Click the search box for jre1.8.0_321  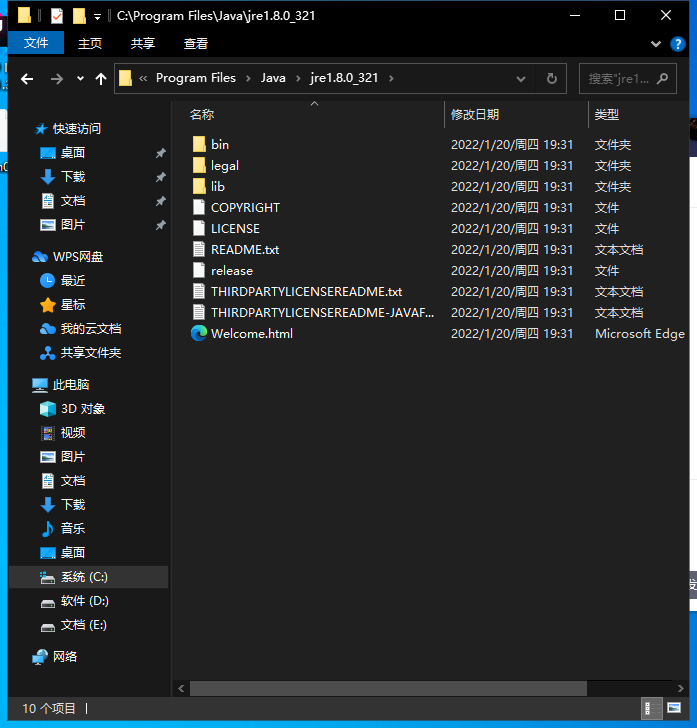[627, 78]
